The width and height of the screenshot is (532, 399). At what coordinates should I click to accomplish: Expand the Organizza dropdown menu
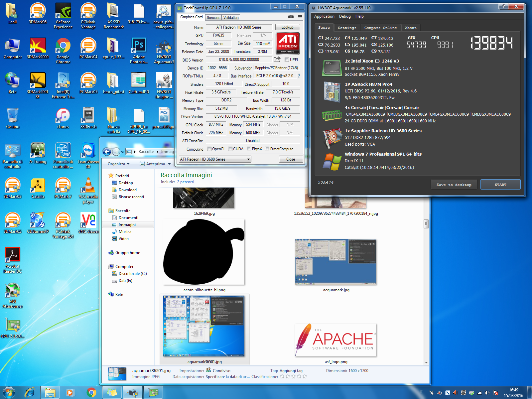(119, 164)
